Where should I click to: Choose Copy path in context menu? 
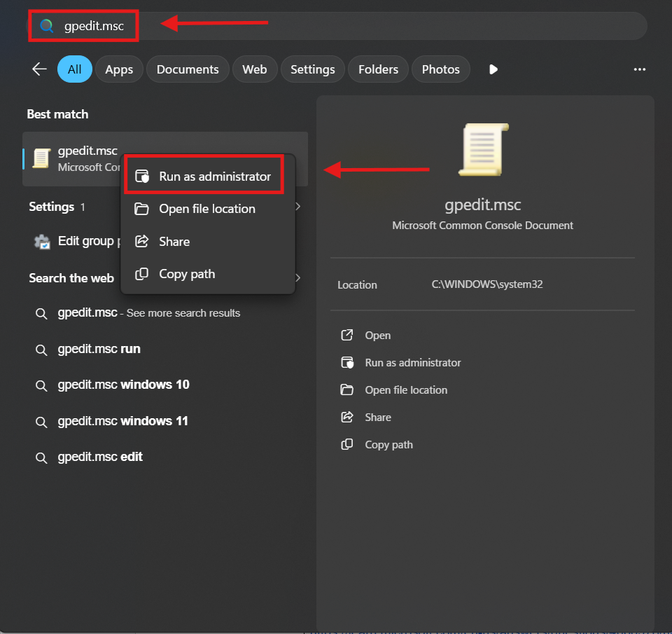[208, 274]
